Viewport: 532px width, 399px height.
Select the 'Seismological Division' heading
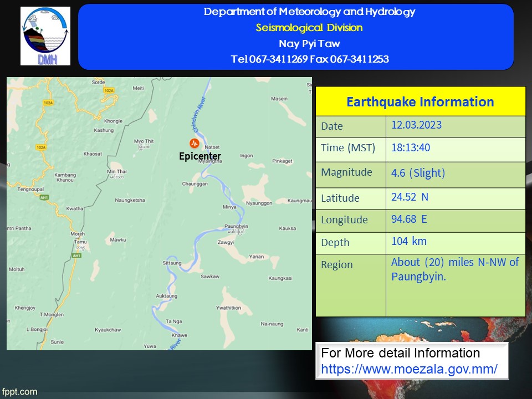click(x=309, y=28)
